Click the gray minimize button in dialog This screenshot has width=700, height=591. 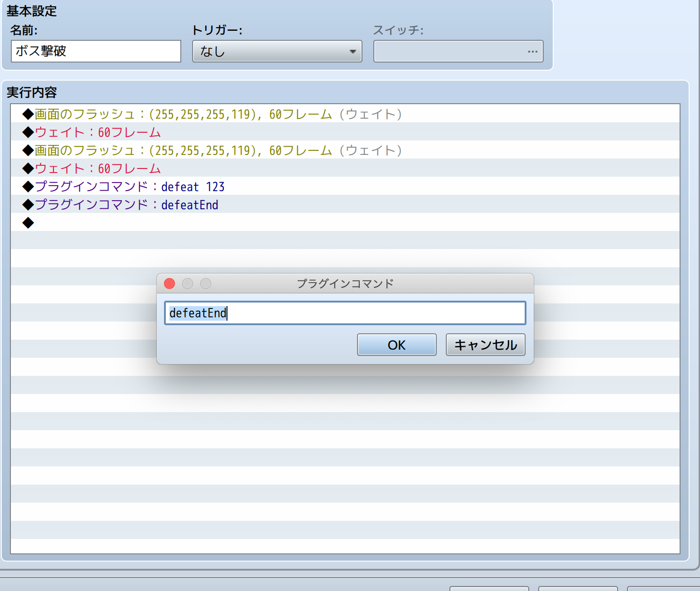pyautogui.click(x=188, y=283)
